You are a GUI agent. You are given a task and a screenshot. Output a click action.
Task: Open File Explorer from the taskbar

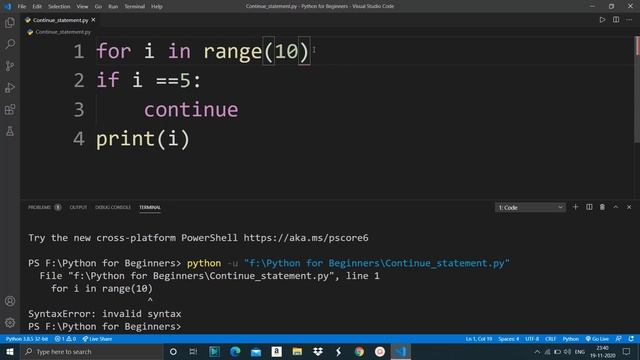click(x=297, y=351)
